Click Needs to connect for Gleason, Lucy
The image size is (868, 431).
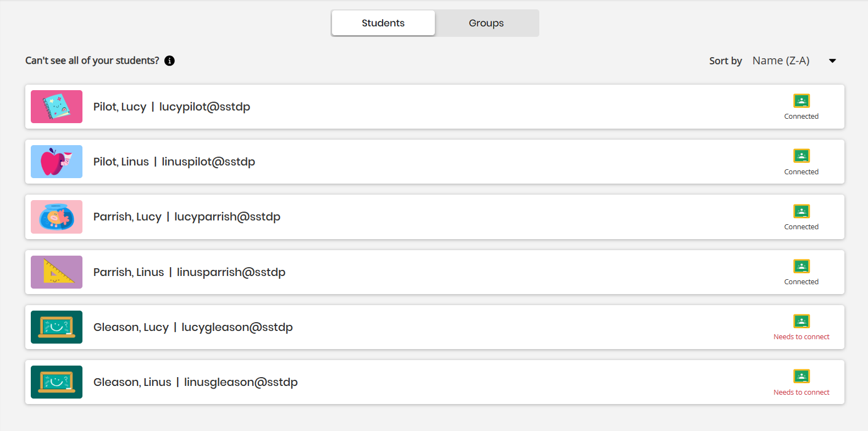[x=801, y=337]
